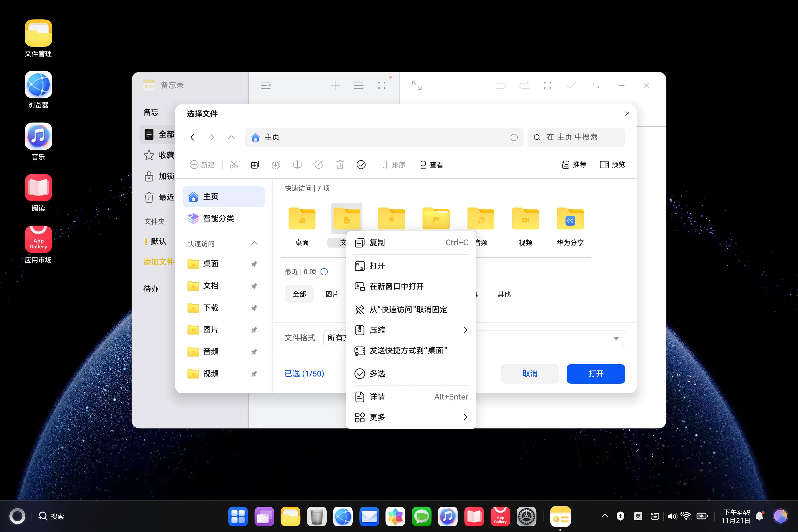Open the 文件格式 dropdown arrow
The image size is (798, 532).
(616, 338)
